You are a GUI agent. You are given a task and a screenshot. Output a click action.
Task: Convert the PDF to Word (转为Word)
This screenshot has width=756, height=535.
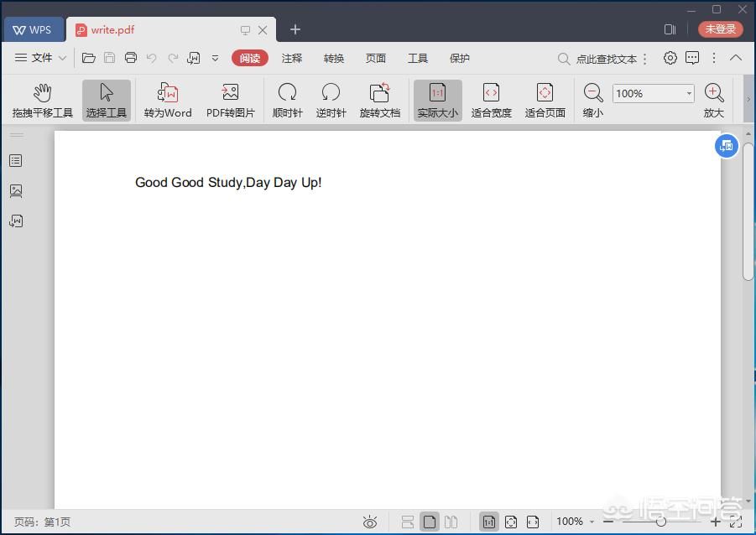point(168,101)
